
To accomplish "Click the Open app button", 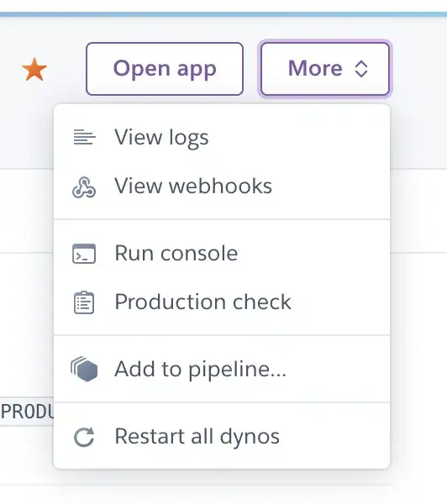I will 165,69.
